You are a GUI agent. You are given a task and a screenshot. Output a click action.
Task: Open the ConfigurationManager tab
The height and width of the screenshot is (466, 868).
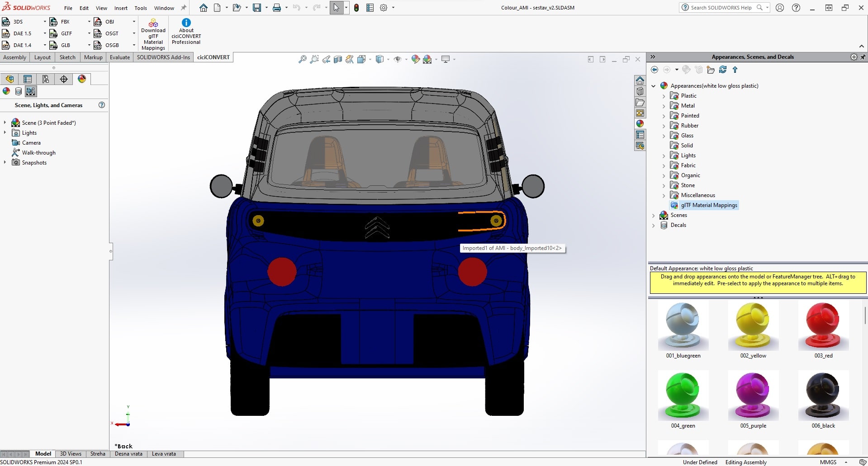[46, 79]
